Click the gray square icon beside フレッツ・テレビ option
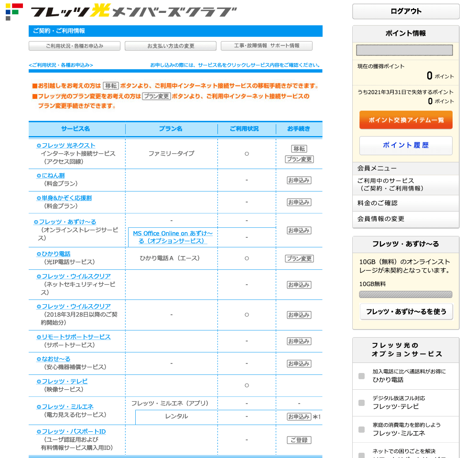476x458 pixels. [x=361, y=403]
